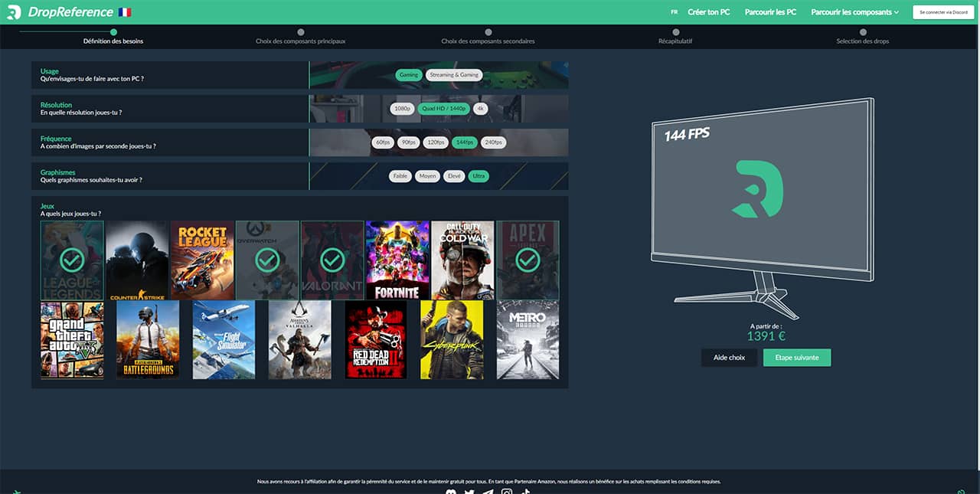This screenshot has width=980, height=494.
Task: Open the FR language selector
Action: 674,12
